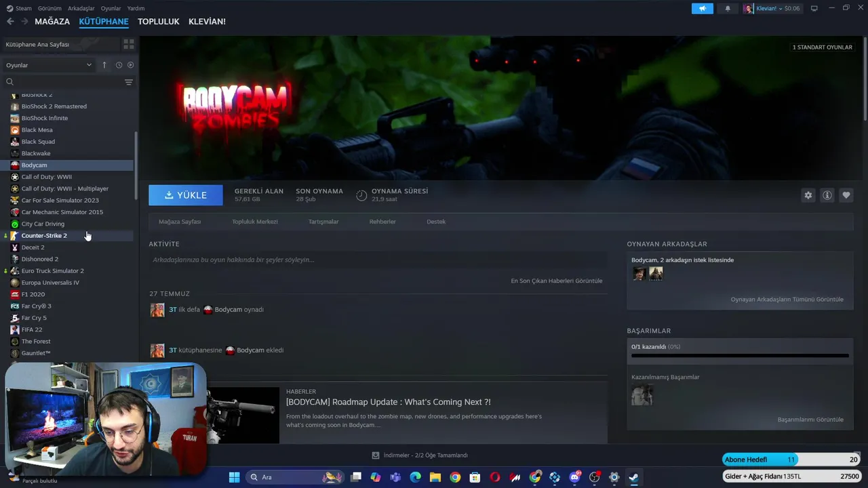868x488 pixels.
Task: Open Microsoft Teams from taskbar
Action: tap(395, 477)
